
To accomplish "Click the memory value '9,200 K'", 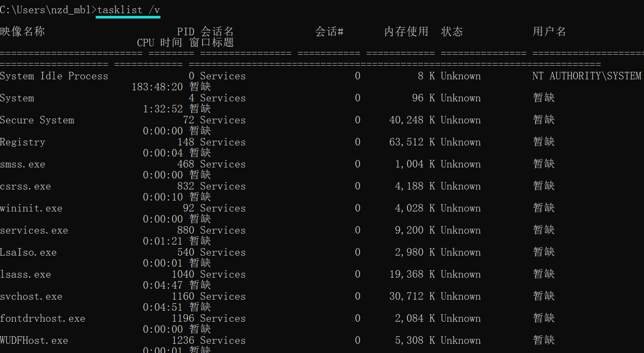I will 415,230.
